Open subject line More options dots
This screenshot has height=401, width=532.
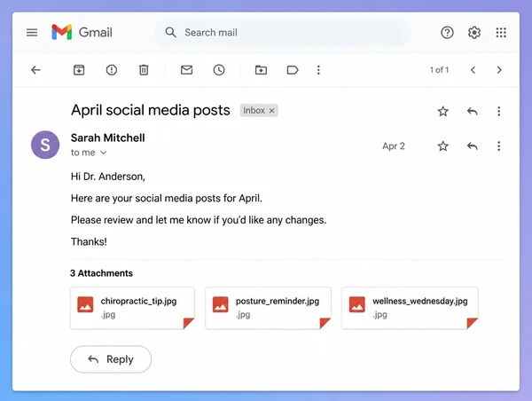click(498, 111)
